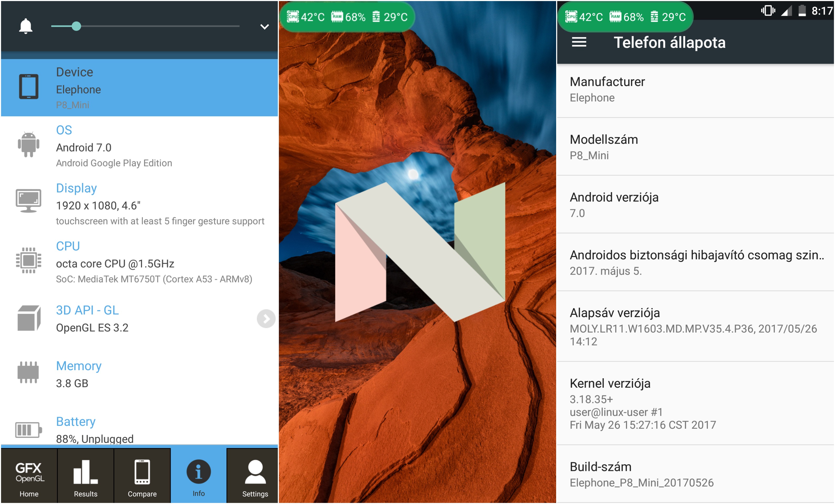Tap battery temperature above Telefon állapota
Viewport: 835px width, 504px height.
(668, 17)
